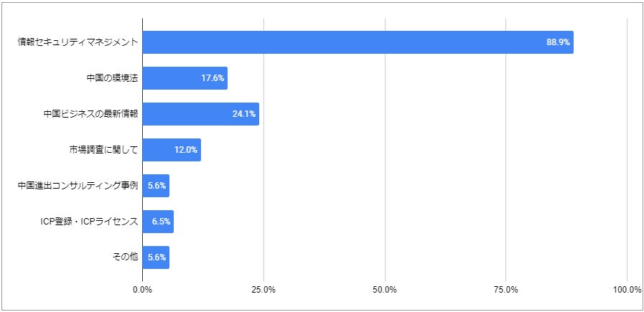
Task: Select the 24.1% value label
Action: [x=244, y=114]
